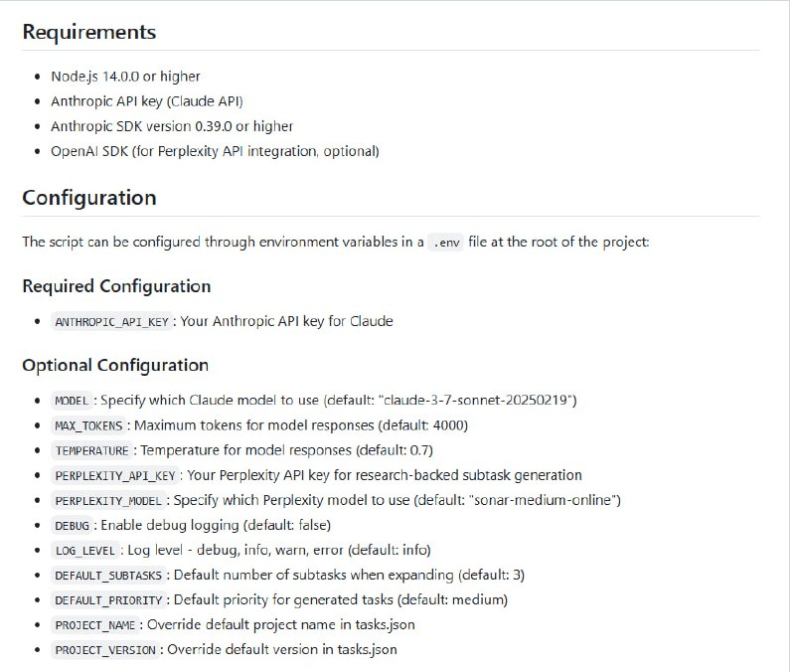Image resolution: width=795 pixels, height=672 pixels.
Task: Click the PROJECT_NAME code label
Action: pos(98,625)
